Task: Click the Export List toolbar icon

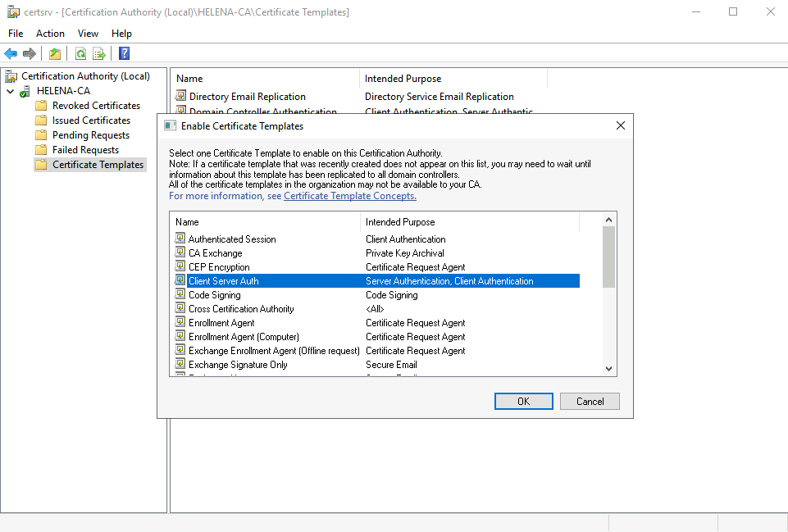Action: tap(99, 54)
